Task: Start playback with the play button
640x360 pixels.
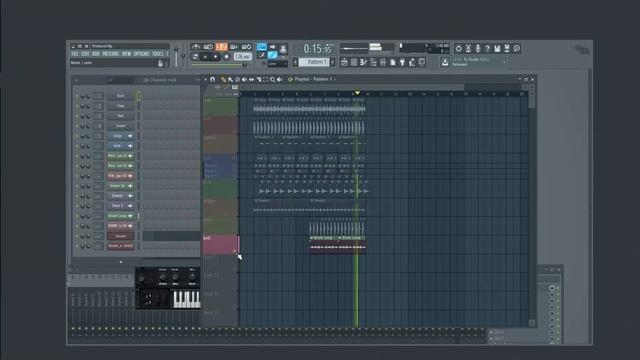Action: coord(205,57)
